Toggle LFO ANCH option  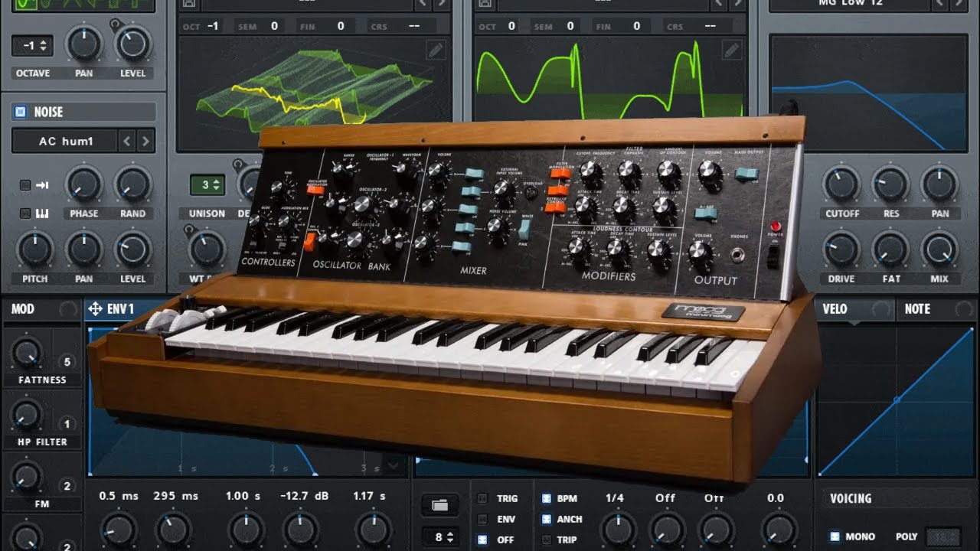546,519
